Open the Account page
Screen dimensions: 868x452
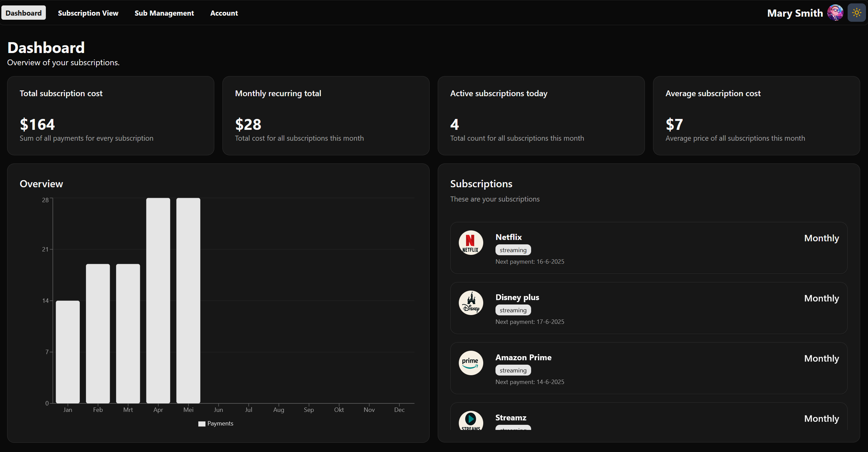224,13
